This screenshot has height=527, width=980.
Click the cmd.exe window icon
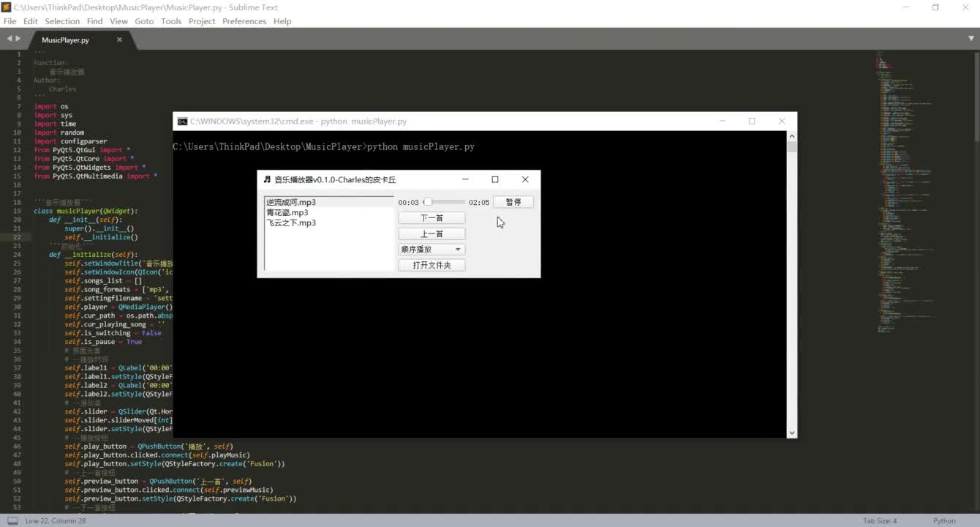tap(182, 122)
